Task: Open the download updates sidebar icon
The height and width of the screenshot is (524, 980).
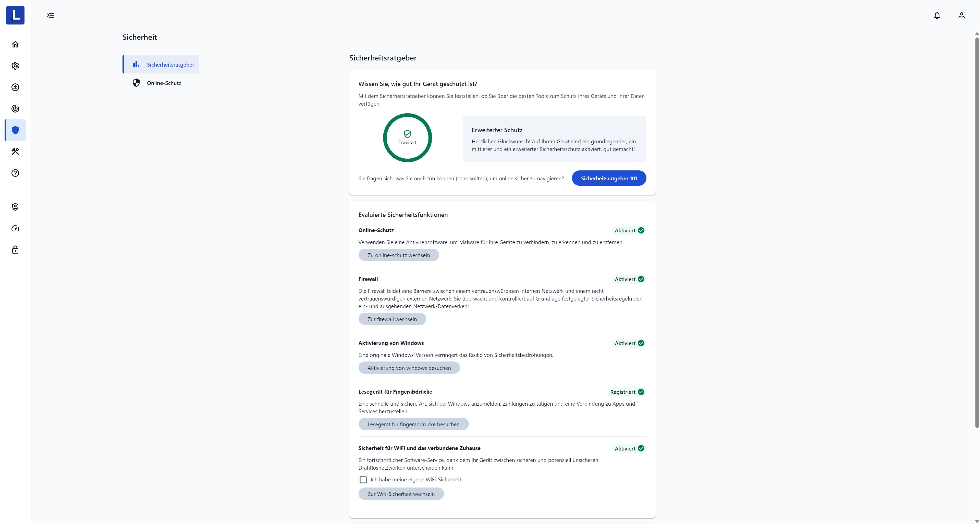Action: click(15, 88)
